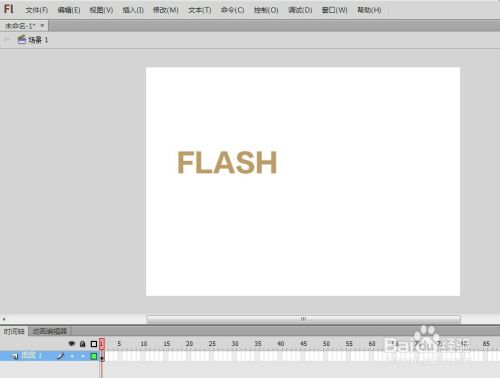500x378 pixels.
Task: Click the layer icon of 图层 1
Action: pos(15,356)
